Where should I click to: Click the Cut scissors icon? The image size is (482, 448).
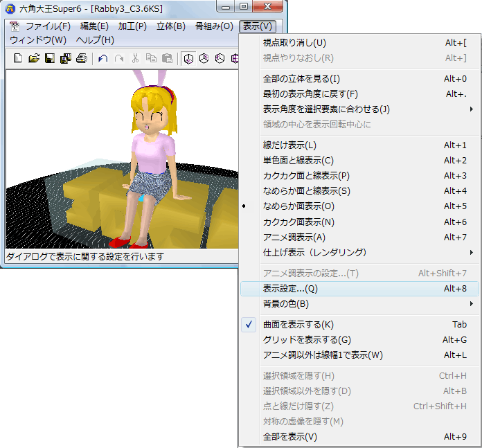coord(135,58)
